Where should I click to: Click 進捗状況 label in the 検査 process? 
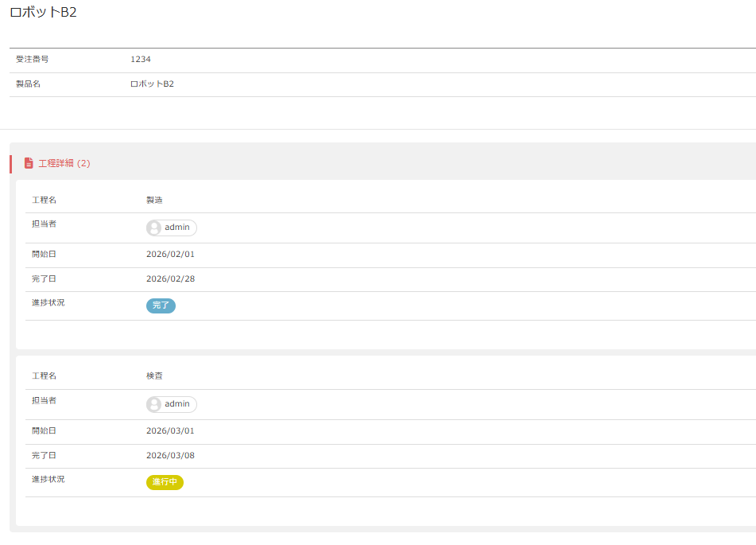click(x=48, y=480)
